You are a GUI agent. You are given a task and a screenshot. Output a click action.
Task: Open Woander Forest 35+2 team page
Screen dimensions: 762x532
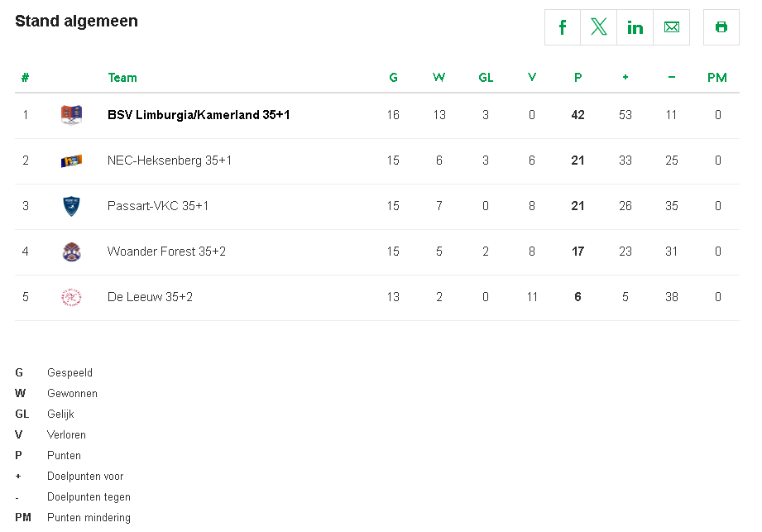pyautogui.click(x=166, y=252)
